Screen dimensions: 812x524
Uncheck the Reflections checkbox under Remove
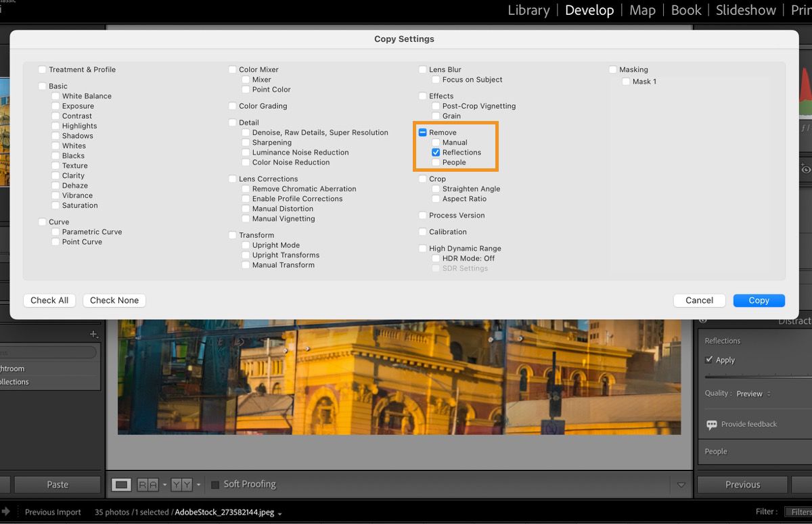click(436, 153)
